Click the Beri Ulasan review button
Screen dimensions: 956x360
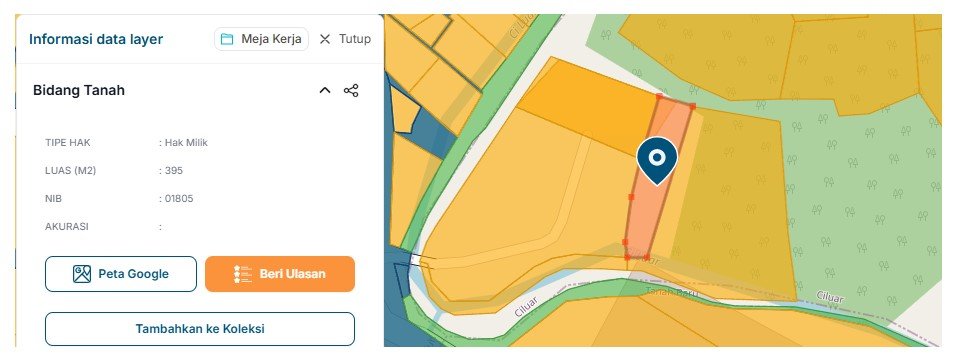tap(280, 274)
